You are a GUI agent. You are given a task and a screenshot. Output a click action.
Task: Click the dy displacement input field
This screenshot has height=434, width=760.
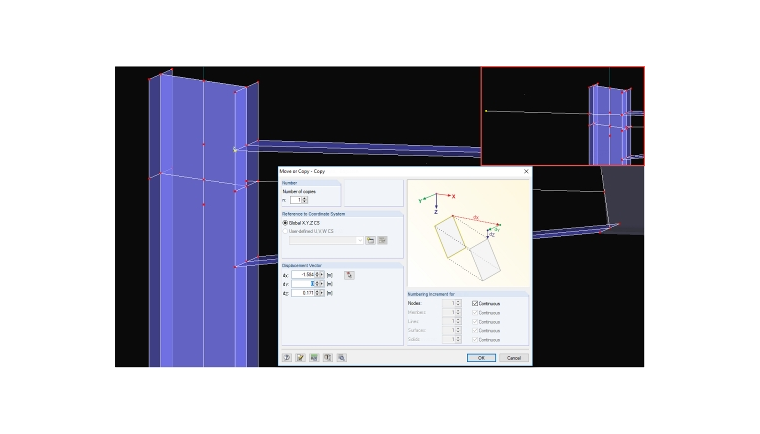[x=303, y=284]
